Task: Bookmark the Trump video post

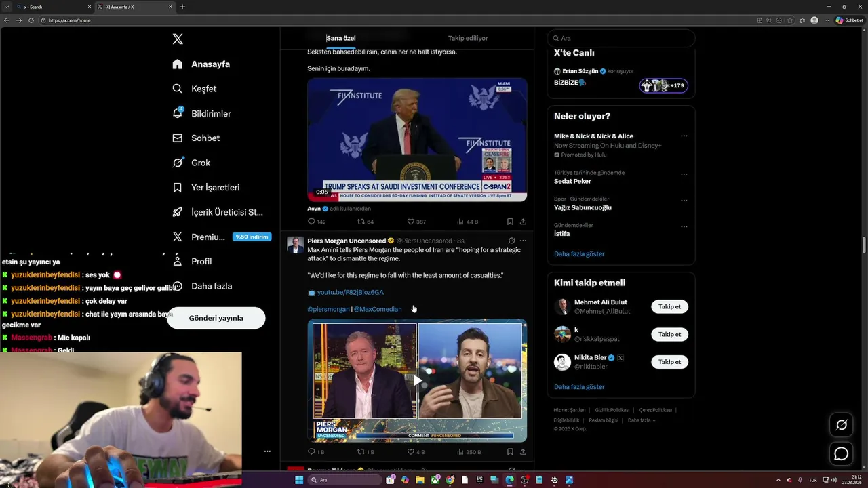Action: (x=510, y=222)
